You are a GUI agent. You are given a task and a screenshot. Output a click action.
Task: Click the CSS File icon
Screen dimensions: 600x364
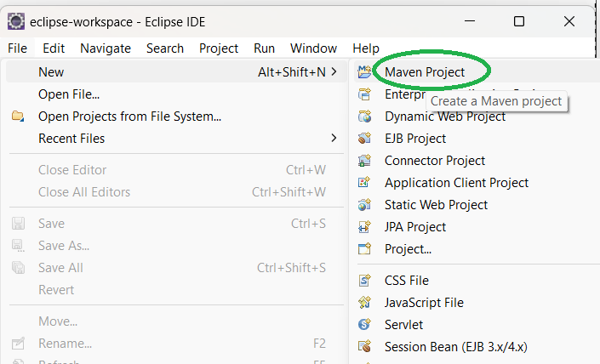365,281
